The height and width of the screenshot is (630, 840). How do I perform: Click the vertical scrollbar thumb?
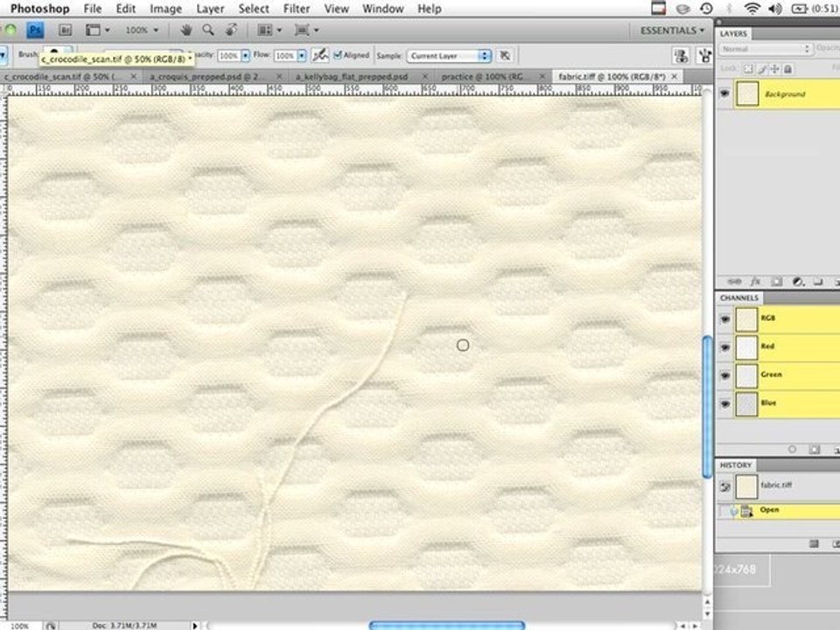click(x=707, y=406)
